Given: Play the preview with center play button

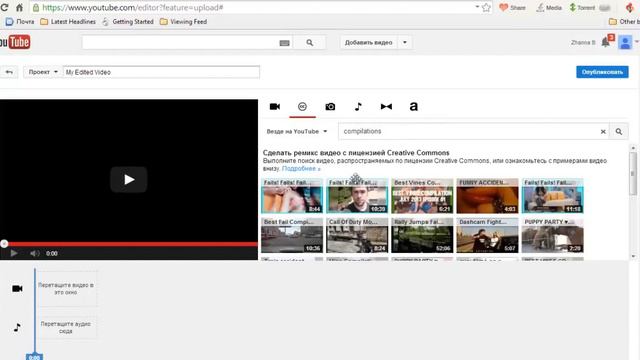Looking at the screenshot, I should tap(129, 180).
